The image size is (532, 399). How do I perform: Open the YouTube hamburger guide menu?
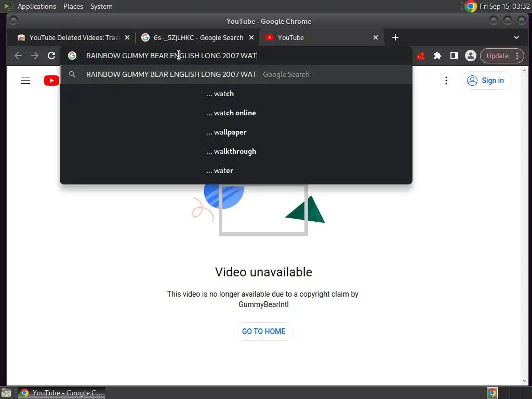click(x=25, y=81)
